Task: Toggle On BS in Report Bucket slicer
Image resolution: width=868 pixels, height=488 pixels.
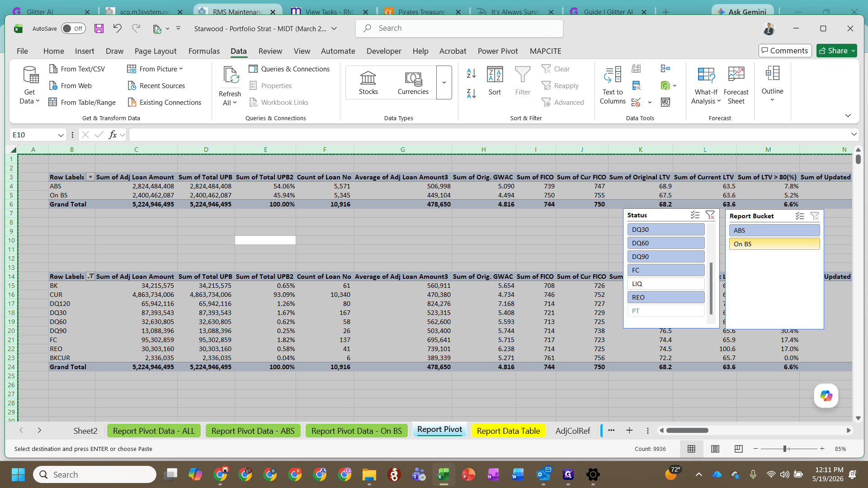Action: tap(774, 244)
